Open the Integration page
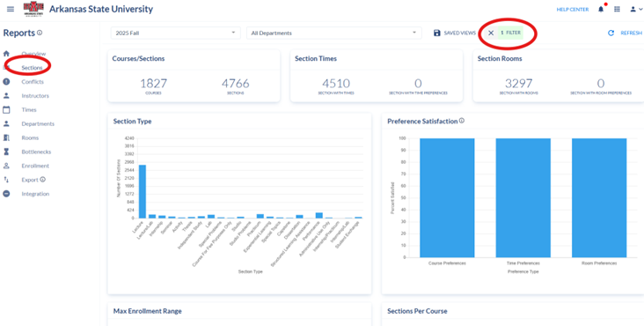 coord(35,194)
